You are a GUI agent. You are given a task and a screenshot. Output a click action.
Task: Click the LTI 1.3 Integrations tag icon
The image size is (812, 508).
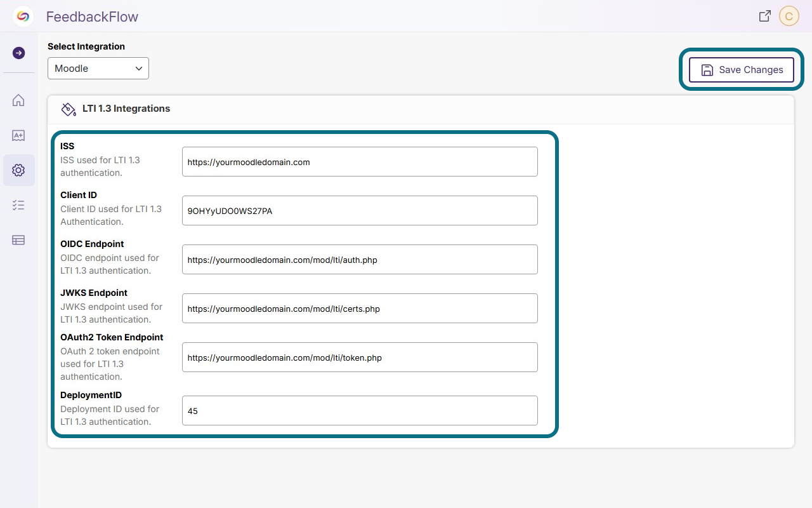69,109
